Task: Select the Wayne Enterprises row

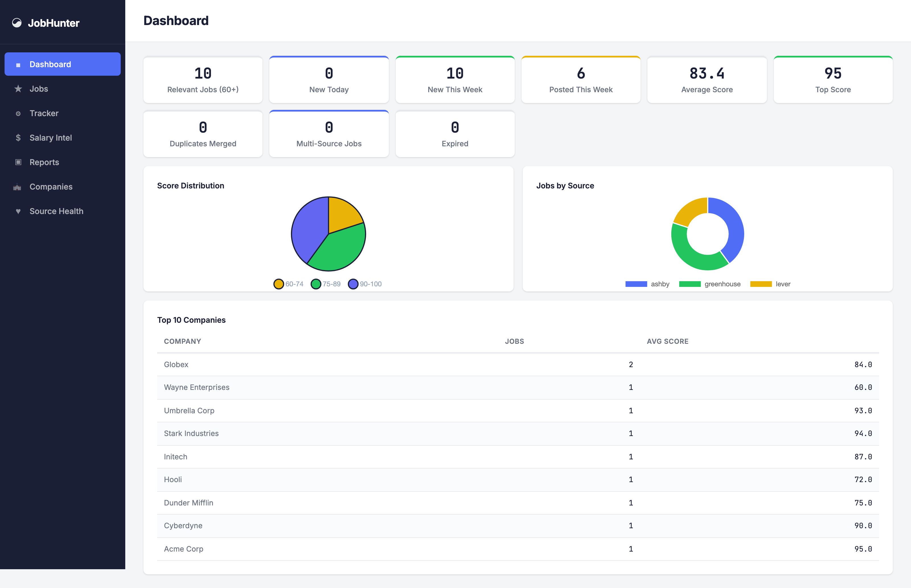Action: coord(518,388)
